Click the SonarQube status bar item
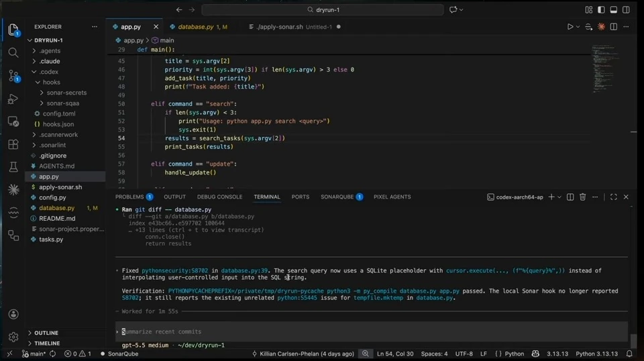644x361 pixels. click(119, 354)
